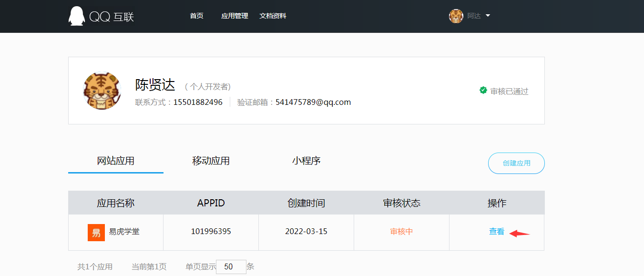Click the QQ 互联 logo text
Image resolution: width=644 pixels, height=276 pixels.
pyautogui.click(x=112, y=17)
